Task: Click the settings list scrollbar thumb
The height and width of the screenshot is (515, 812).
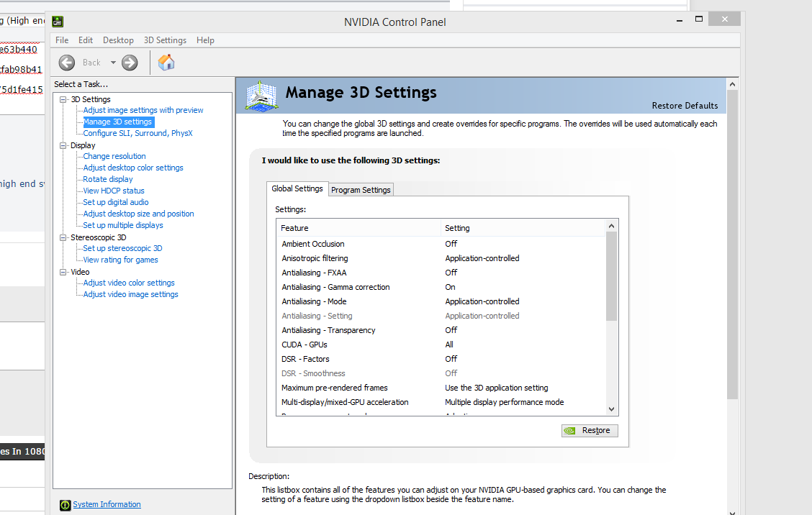Action: [x=612, y=276]
